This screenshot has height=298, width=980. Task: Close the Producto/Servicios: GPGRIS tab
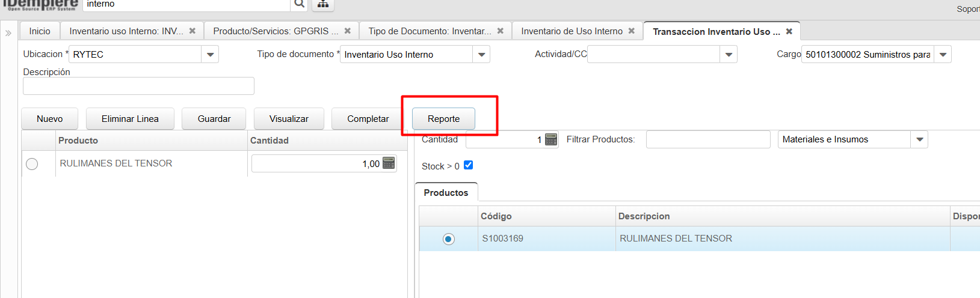click(348, 31)
